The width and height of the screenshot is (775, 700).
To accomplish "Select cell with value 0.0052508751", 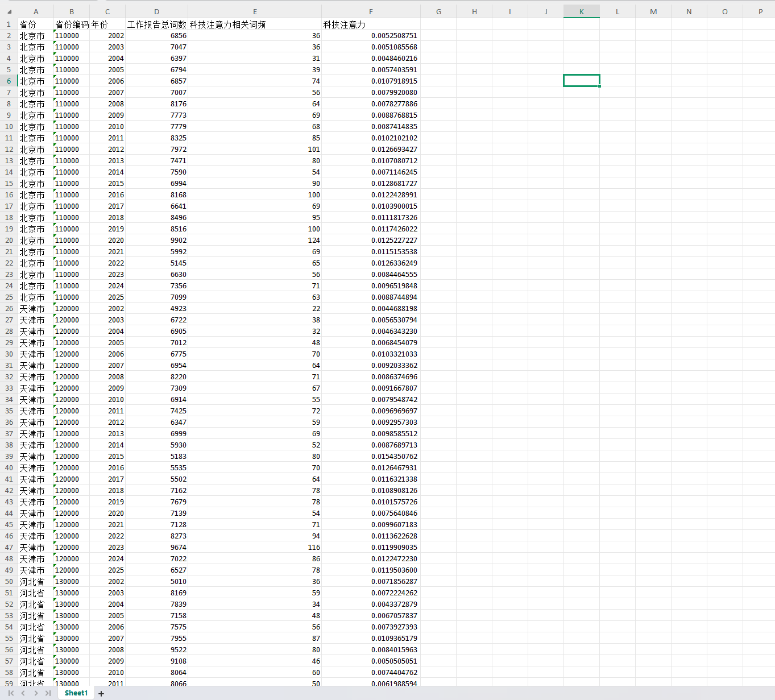I will pyautogui.click(x=371, y=36).
